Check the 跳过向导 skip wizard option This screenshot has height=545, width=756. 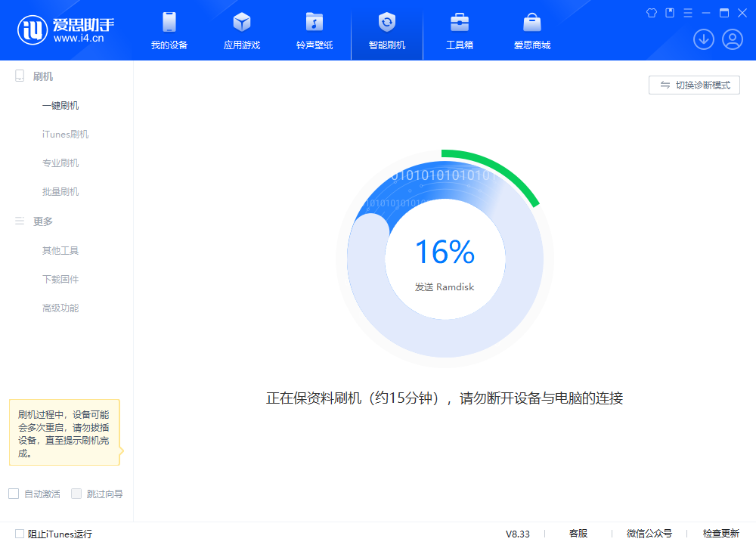[76, 493]
